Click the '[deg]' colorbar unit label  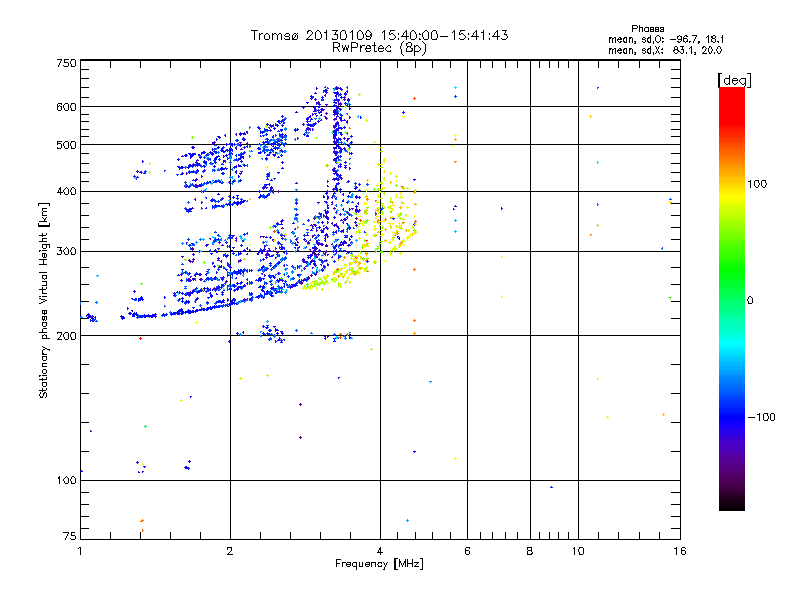734,80
